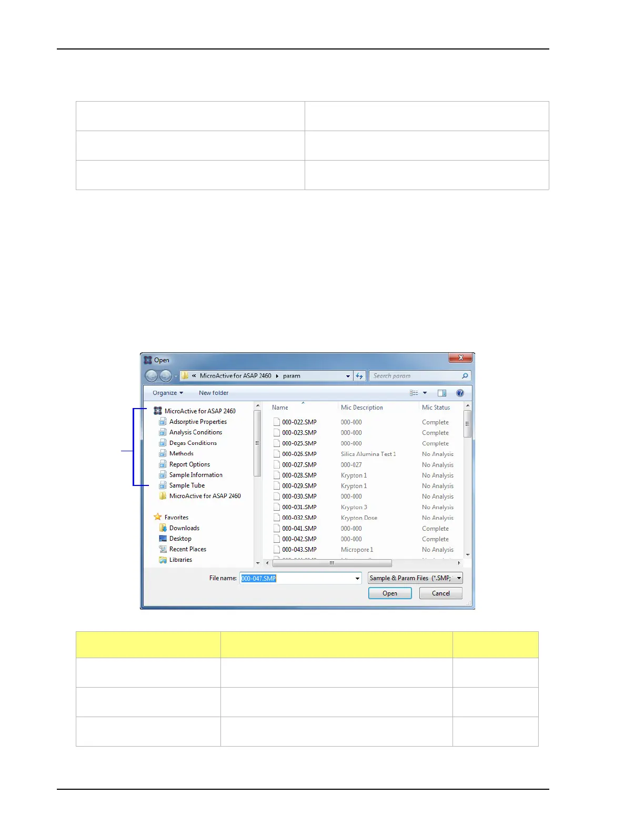Click the navigation pane vertical scrollbar thumb
This screenshot has width=644, height=834.
pos(257,443)
